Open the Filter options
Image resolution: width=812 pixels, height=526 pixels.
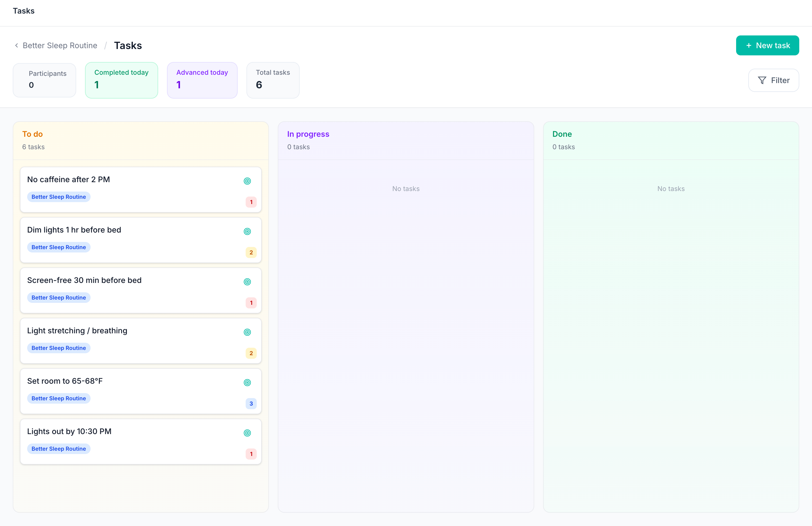pos(773,81)
